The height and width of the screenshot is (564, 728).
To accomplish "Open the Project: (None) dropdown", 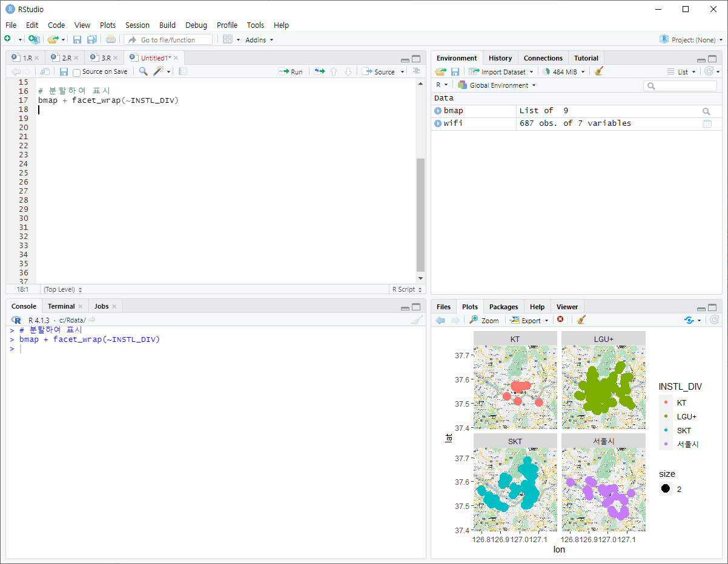I will pyautogui.click(x=692, y=39).
